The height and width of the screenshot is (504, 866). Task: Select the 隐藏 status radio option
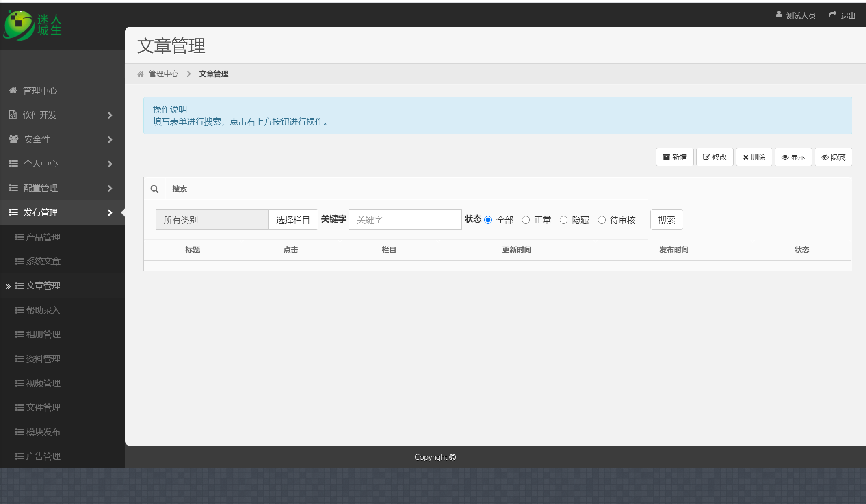click(563, 220)
